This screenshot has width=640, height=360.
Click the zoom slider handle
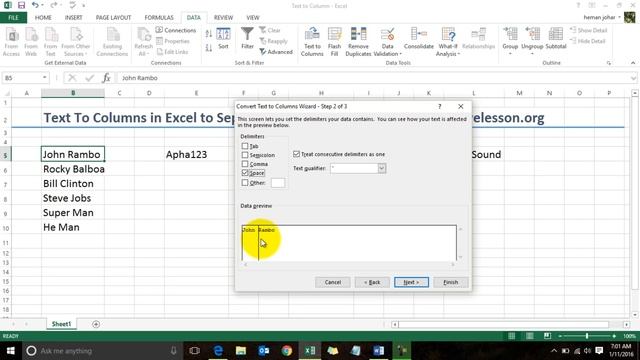tap(587, 336)
